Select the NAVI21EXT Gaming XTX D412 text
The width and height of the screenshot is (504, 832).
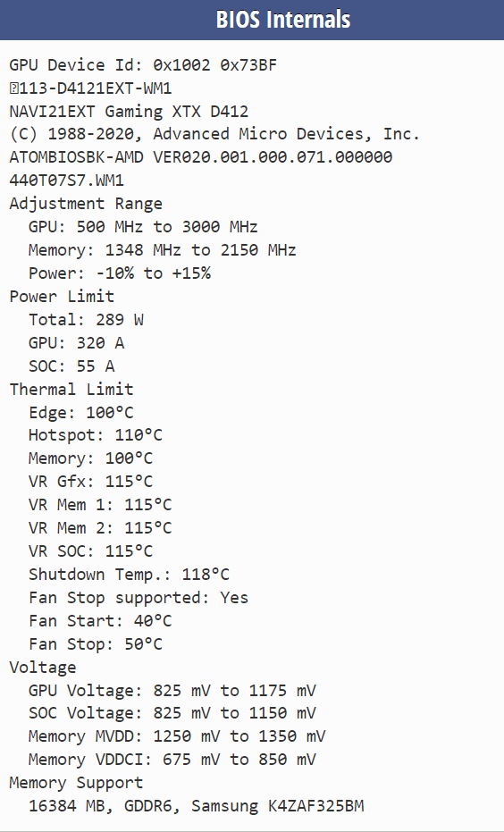point(129,112)
